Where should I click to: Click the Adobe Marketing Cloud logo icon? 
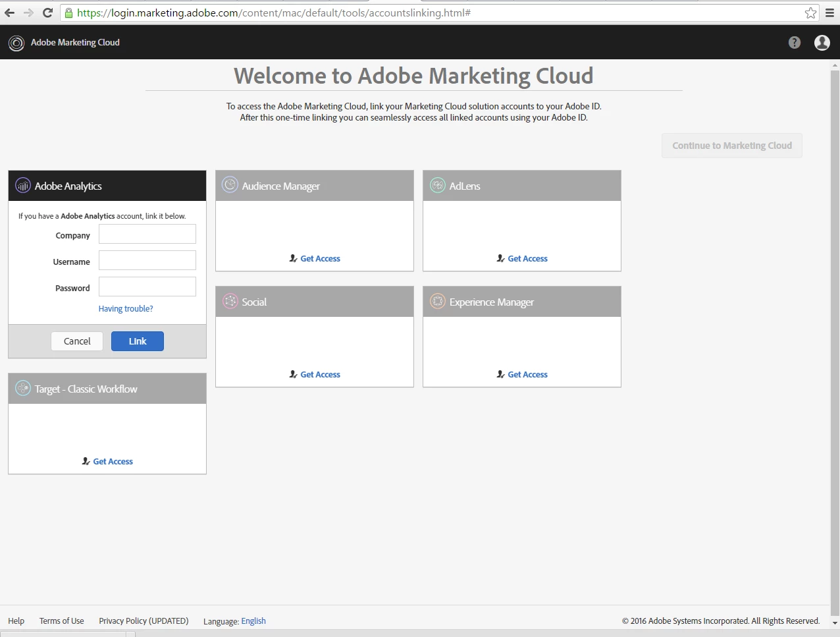coord(16,43)
